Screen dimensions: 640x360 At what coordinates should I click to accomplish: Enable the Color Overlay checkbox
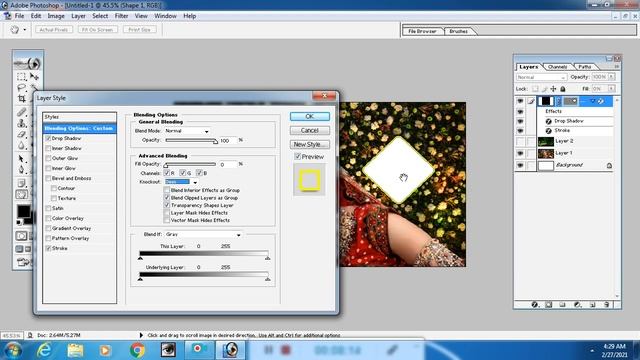[48, 218]
